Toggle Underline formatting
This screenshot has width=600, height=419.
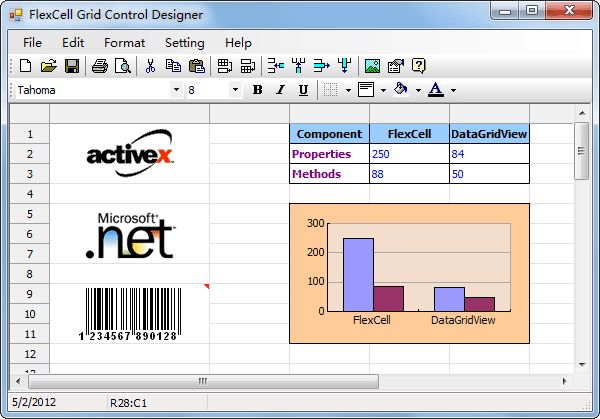(x=303, y=90)
